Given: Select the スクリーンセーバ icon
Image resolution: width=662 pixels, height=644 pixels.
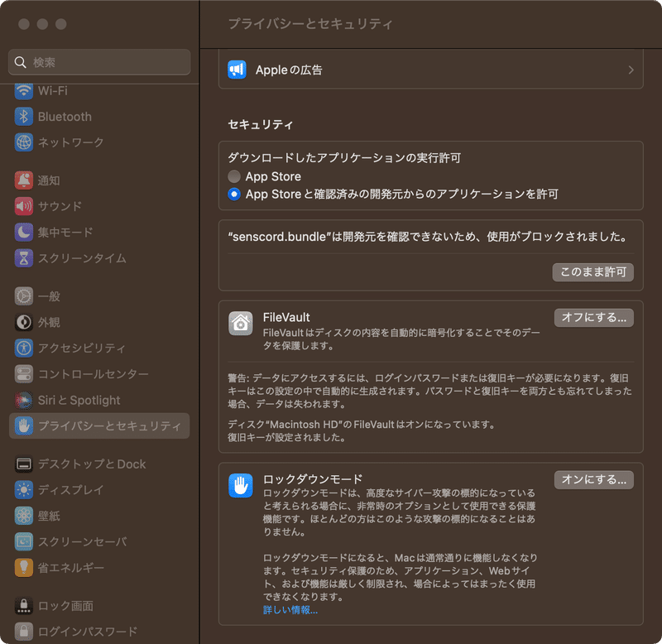Looking at the screenshot, I should pyautogui.click(x=24, y=542).
